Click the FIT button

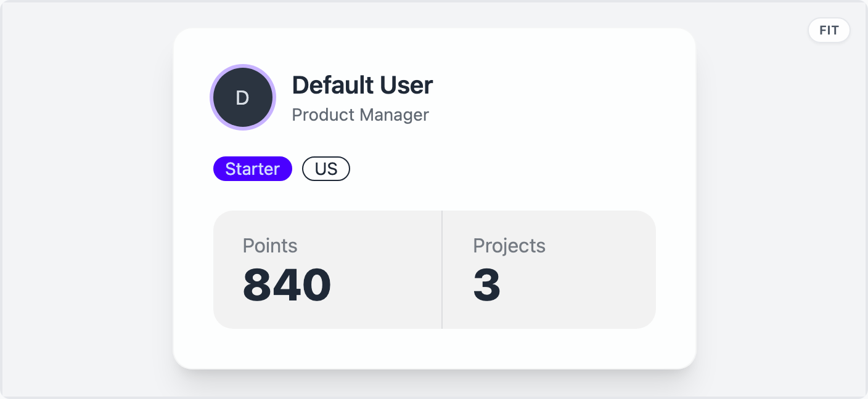[x=829, y=30]
